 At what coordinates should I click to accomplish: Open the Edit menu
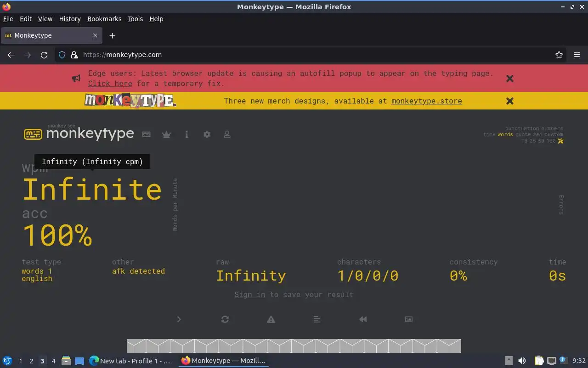(x=26, y=19)
